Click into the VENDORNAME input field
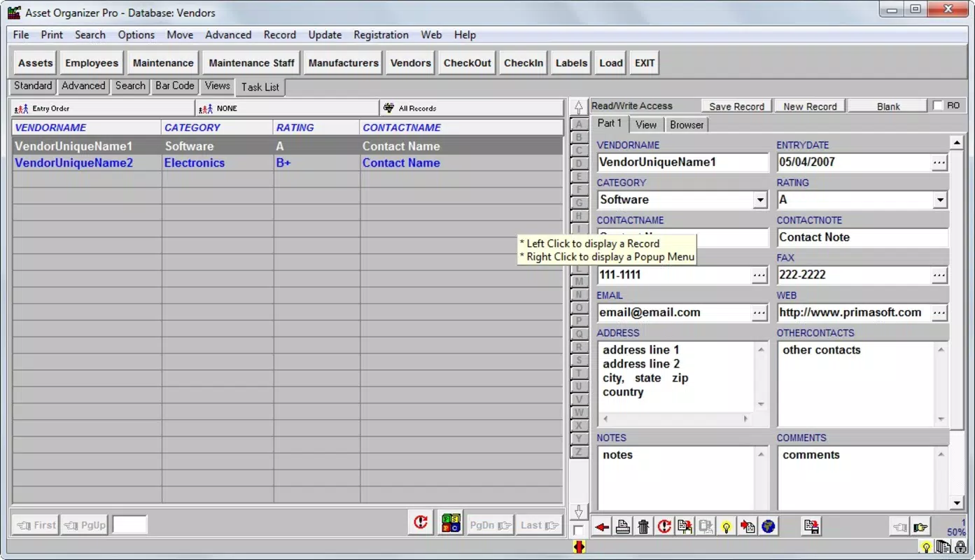The width and height of the screenshot is (975, 560). point(682,162)
